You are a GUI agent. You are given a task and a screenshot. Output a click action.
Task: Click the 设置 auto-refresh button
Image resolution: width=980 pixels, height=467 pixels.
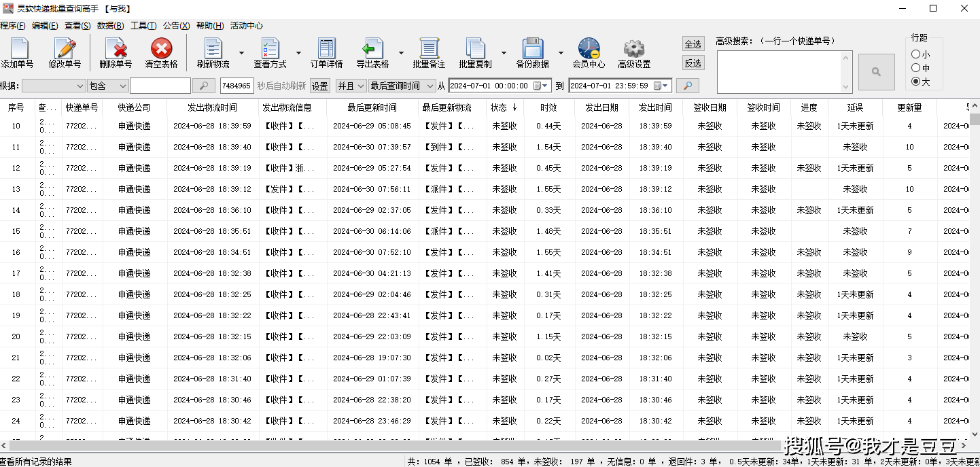coord(320,86)
